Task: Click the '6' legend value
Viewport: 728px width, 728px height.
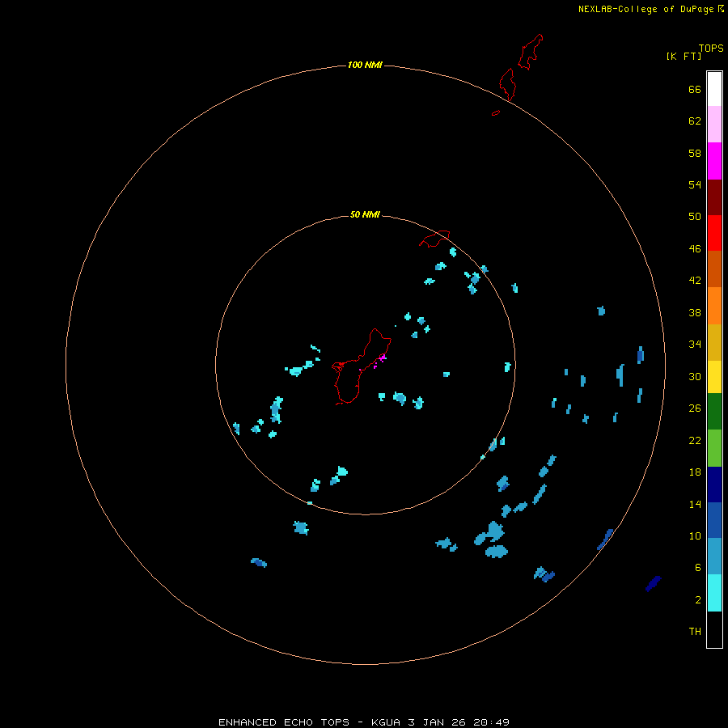Action: [698, 567]
